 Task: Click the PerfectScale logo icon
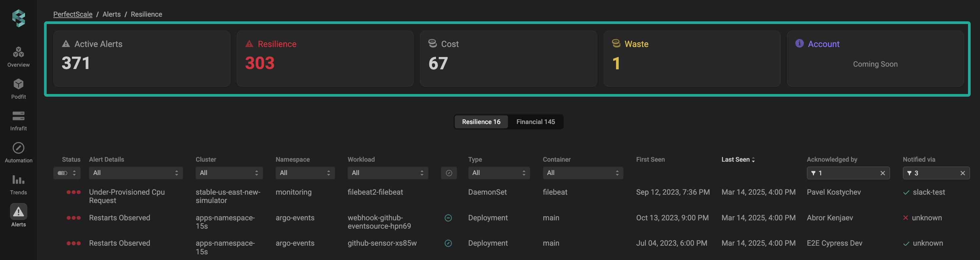18,18
